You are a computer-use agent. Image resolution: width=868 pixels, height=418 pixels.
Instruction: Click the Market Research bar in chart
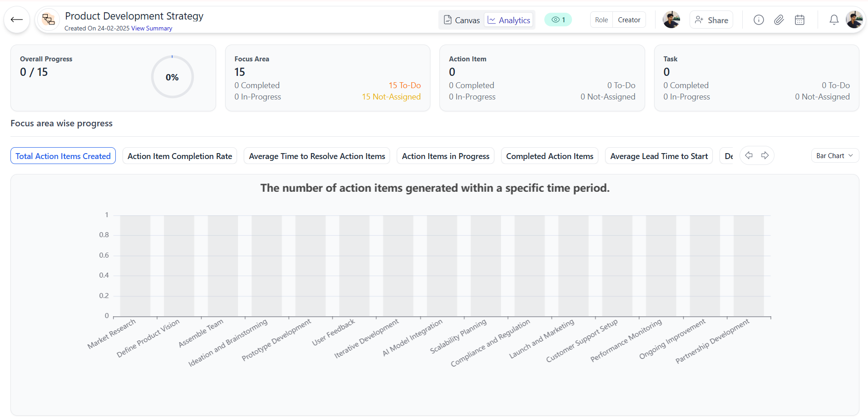click(x=135, y=266)
